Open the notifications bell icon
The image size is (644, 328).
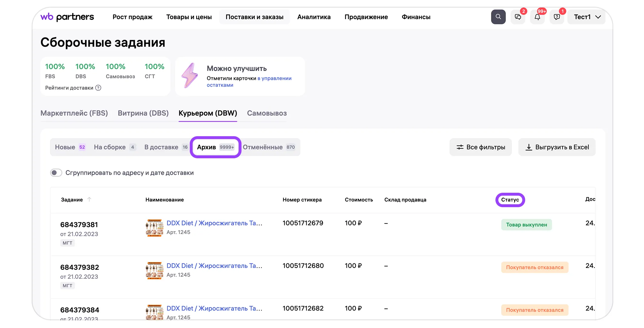click(537, 17)
